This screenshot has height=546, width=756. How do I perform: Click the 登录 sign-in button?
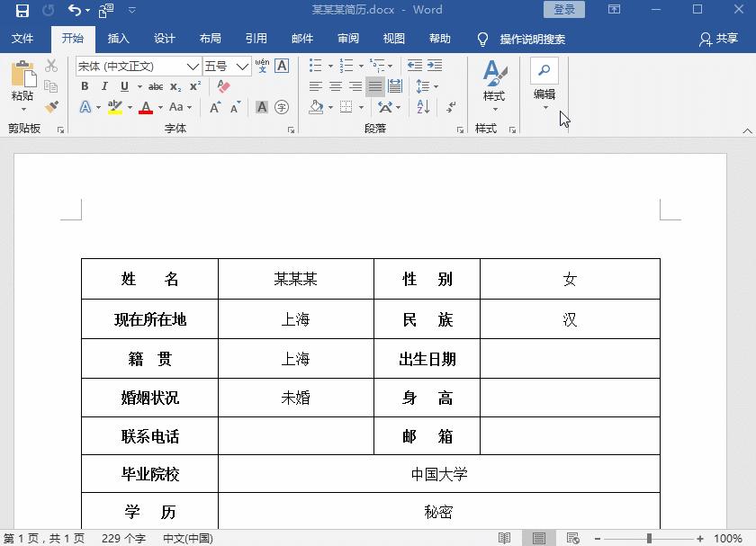coord(564,9)
